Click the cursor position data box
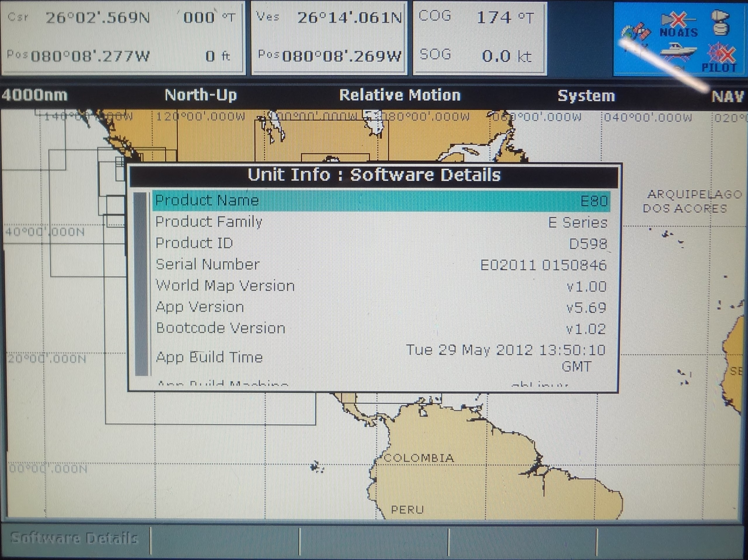 pyautogui.click(x=123, y=38)
